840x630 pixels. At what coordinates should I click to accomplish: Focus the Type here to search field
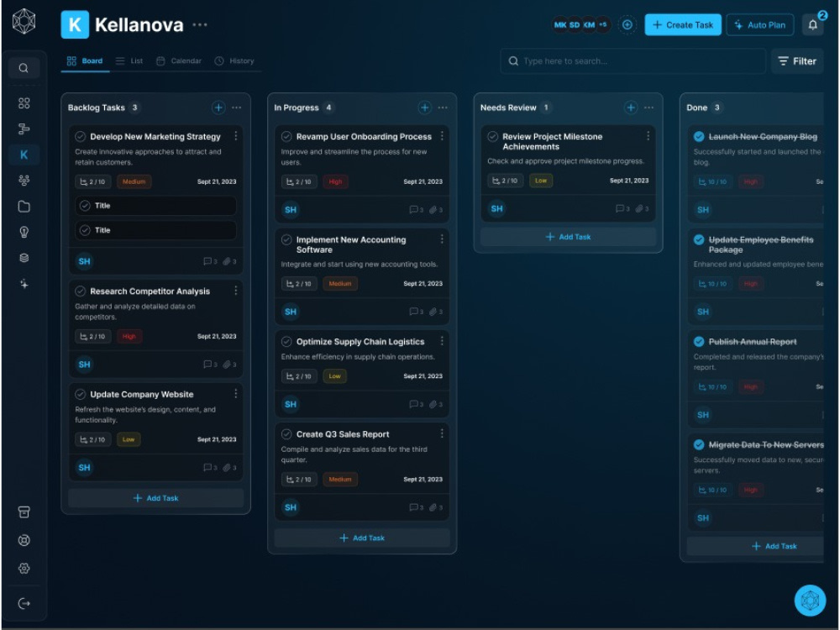633,61
